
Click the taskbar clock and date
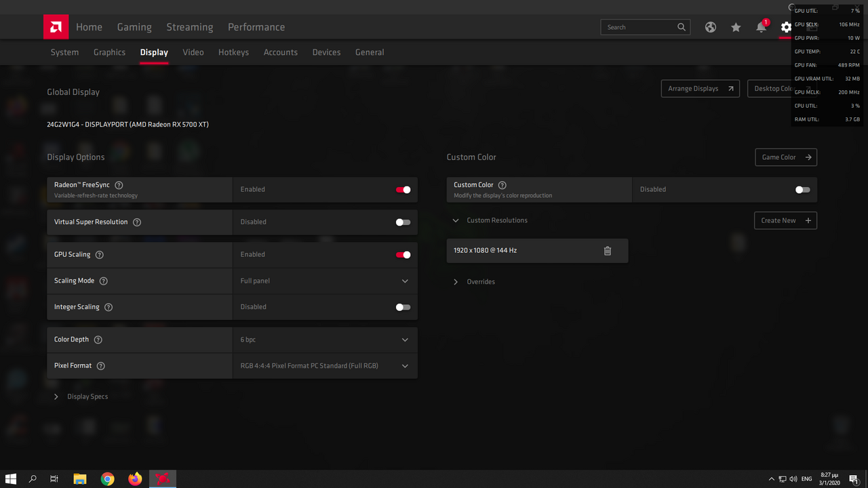(829, 479)
